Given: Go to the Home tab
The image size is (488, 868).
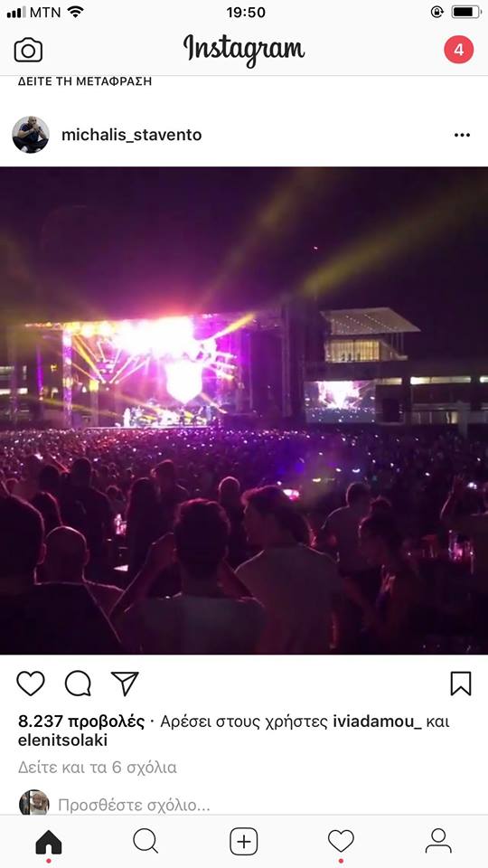Looking at the screenshot, I should tap(49, 843).
